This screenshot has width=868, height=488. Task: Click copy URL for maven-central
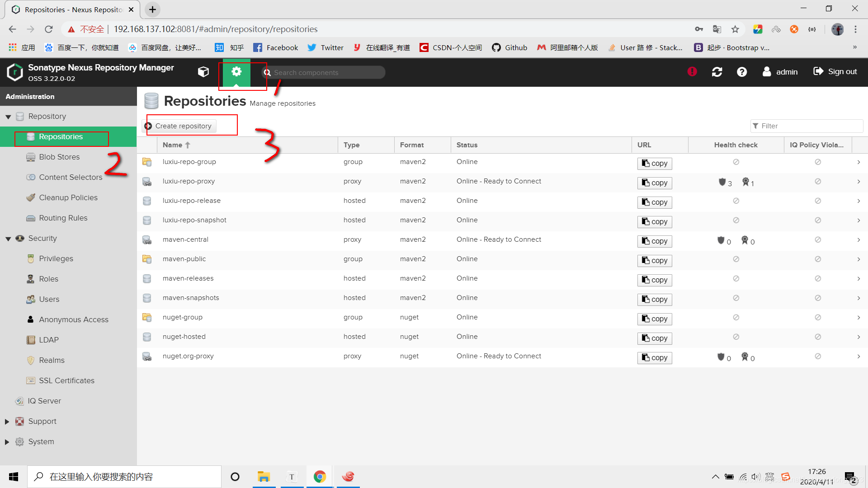pyautogui.click(x=654, y=241)
